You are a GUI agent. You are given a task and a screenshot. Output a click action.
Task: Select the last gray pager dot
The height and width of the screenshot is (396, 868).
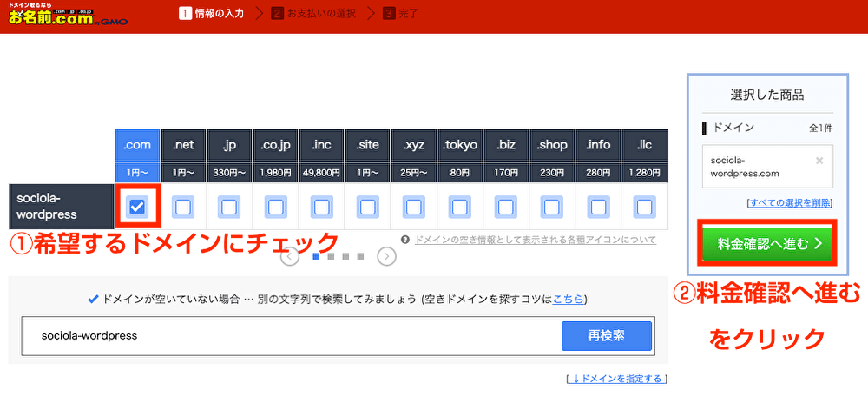tap(360, 256)
